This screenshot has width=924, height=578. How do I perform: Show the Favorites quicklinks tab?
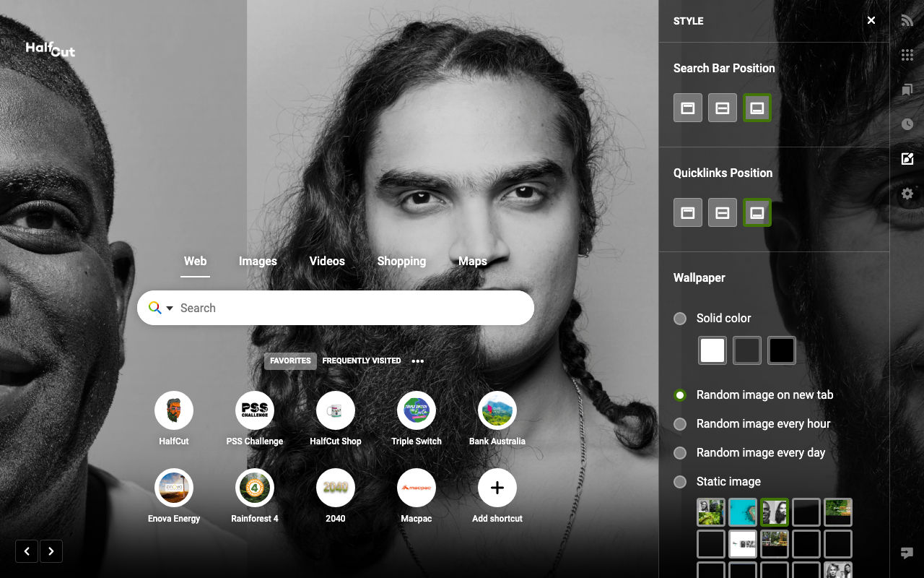coord(290,361)
